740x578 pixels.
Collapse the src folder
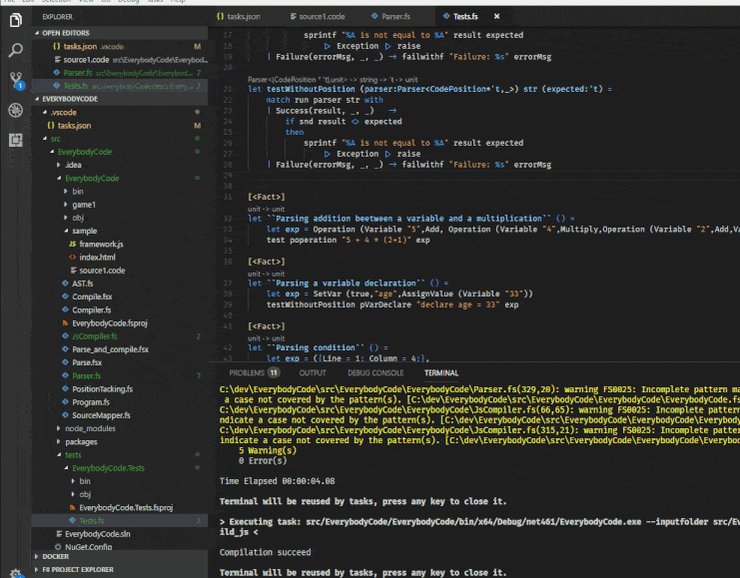click(56, 139)
